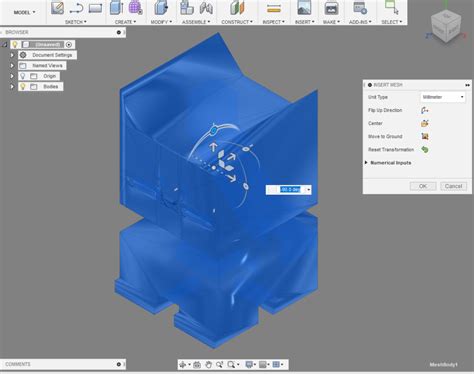The height and width of the screenshot is (374, 474).
Task: Click the Orbit icon in navigation bar
Action: (183, 365)
